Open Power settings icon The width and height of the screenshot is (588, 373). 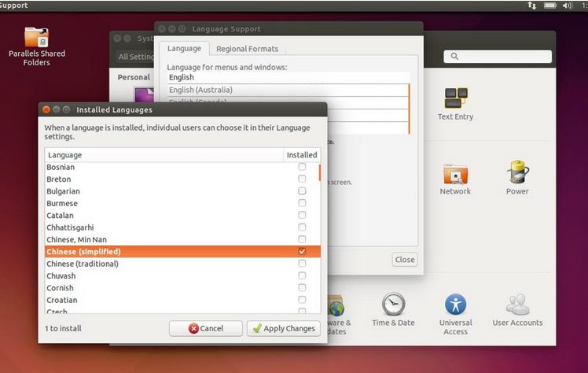(517, 178)
